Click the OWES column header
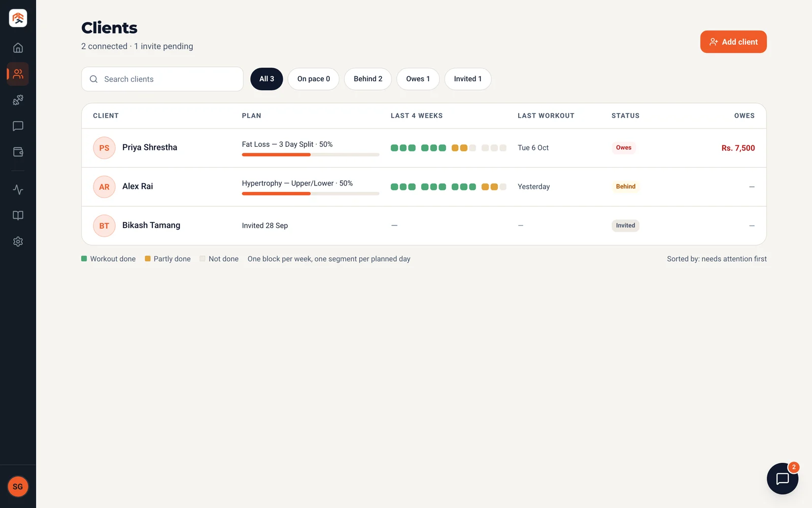 click(x=745, y=116)
